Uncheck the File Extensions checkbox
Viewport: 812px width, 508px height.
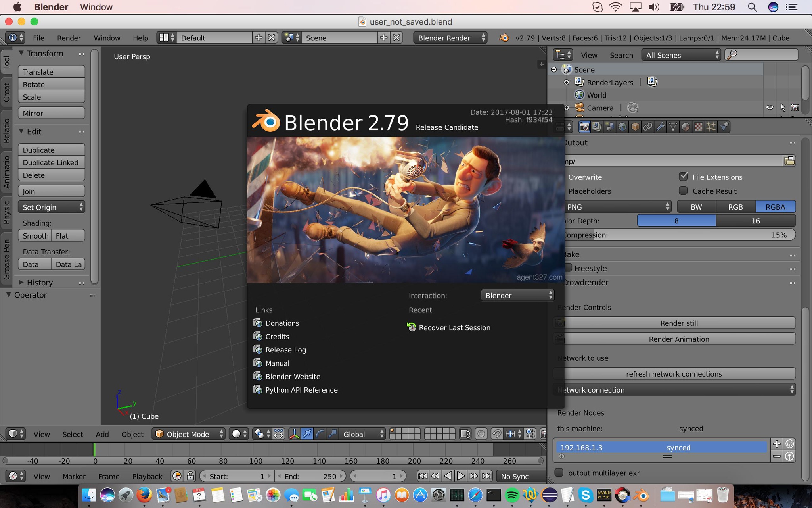pyautogui.click(x=683, y=177)
